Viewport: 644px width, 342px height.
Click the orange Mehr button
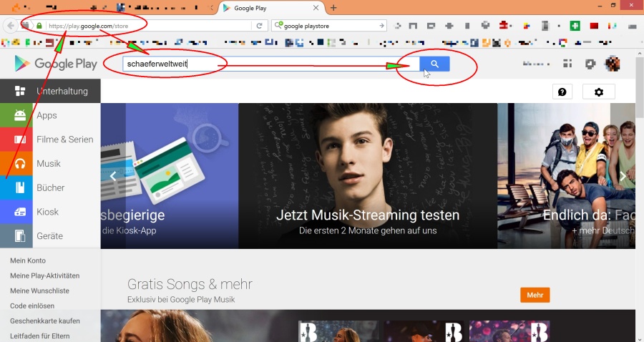click(535, 295)
